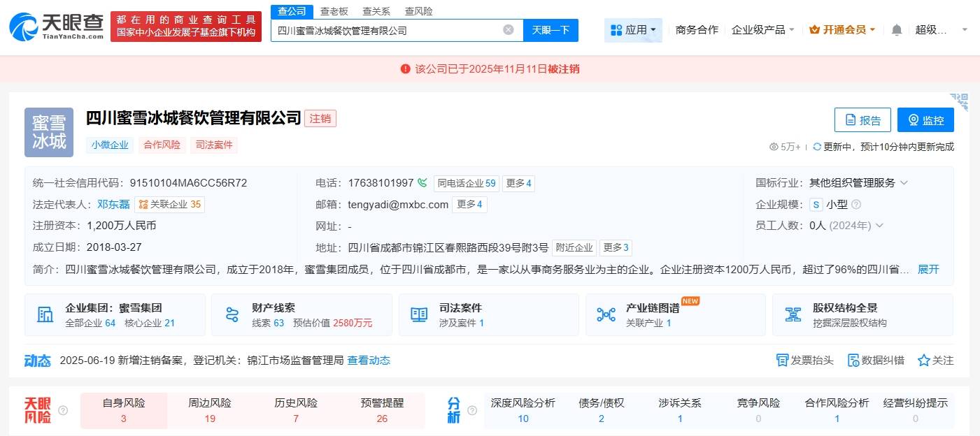Image resolution: width=980 pixels, height=436 pixels.
Task: Expand company intro with 展开
Action: (x=928, y=269)
